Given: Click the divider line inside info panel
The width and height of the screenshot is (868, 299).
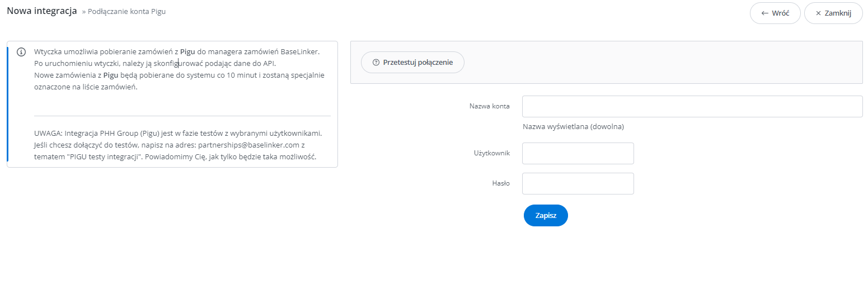Looking at the screenshot, I should pos(182,116).
